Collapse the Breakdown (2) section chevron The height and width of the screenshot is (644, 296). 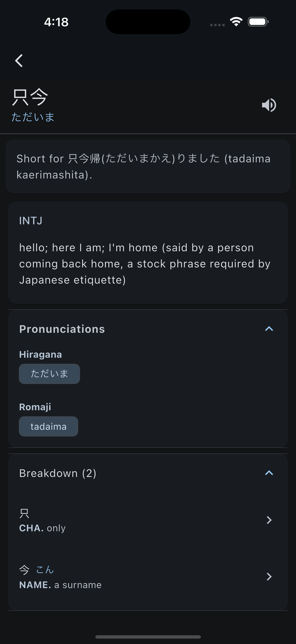[269, 473]
